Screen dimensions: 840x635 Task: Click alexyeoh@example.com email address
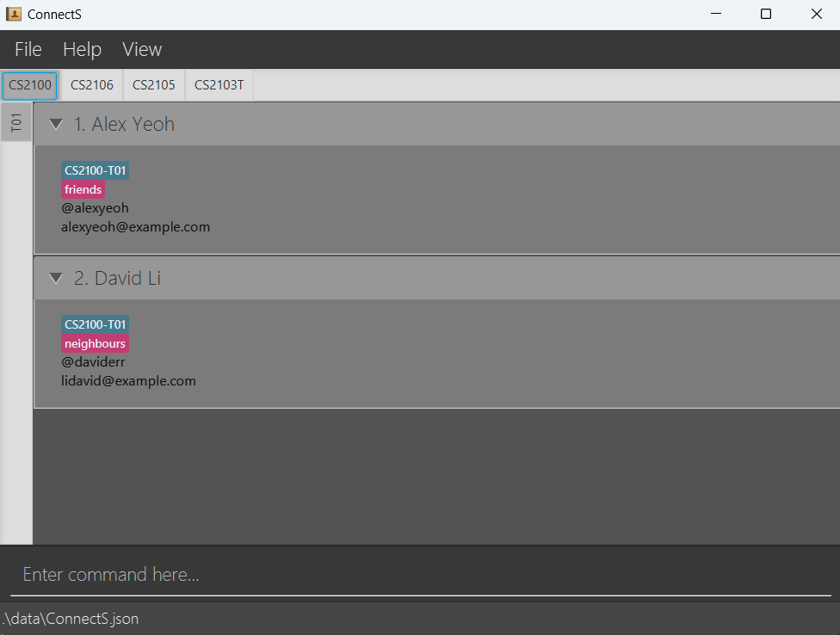click(135, 226)
